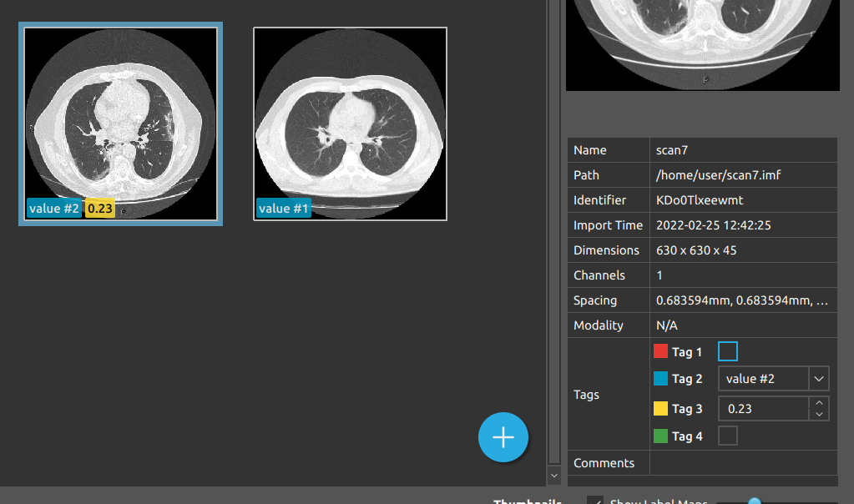The width and height of the screenshot is (854, 504).
Task: Select the selected thumbnail tagged value #2
Action: click(x=120, y=123)
